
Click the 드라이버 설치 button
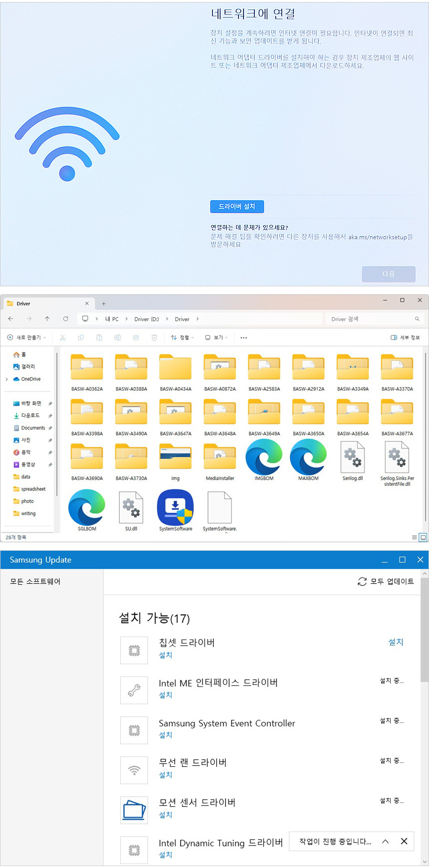[x=237, y=207]
